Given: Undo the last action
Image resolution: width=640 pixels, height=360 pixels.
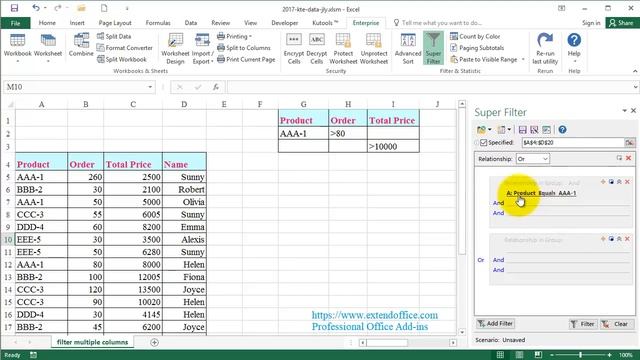Looking at the screenshot, I should (36, 8).
